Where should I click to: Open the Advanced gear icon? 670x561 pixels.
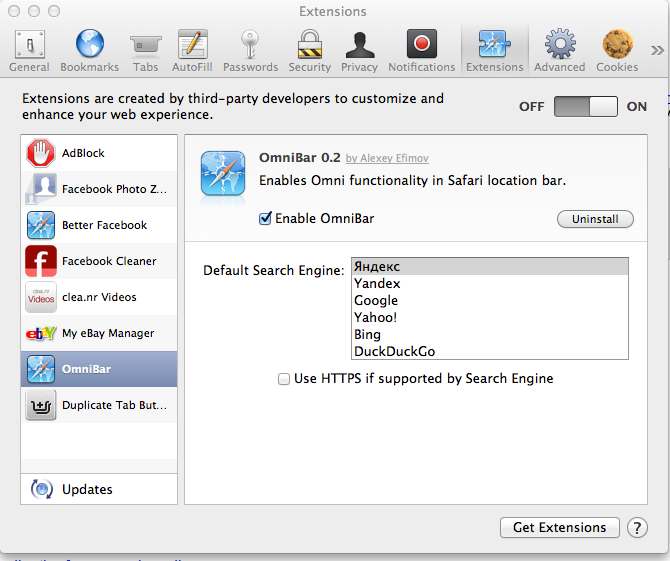(x=560, y=44)
